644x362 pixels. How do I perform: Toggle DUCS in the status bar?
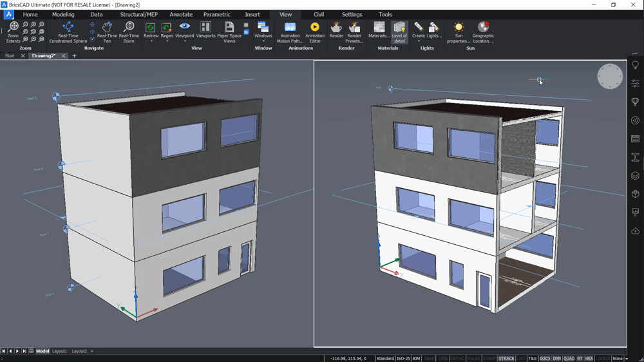[545, 359]
